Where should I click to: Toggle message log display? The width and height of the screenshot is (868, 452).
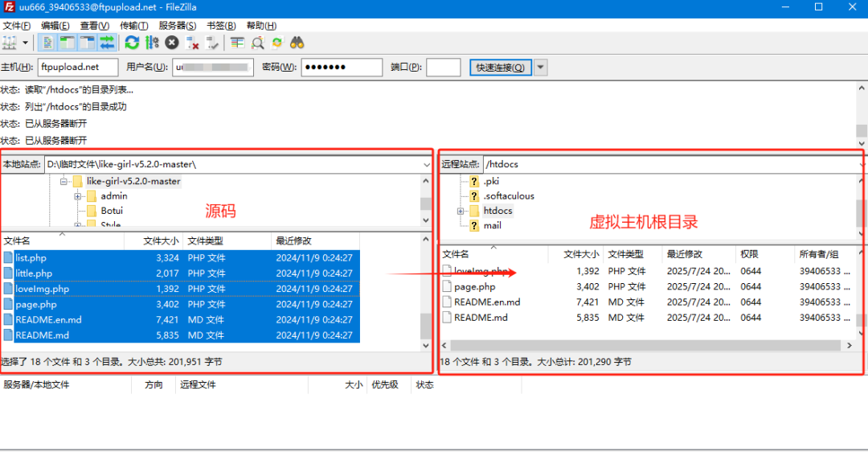click(x=48, y=43)
